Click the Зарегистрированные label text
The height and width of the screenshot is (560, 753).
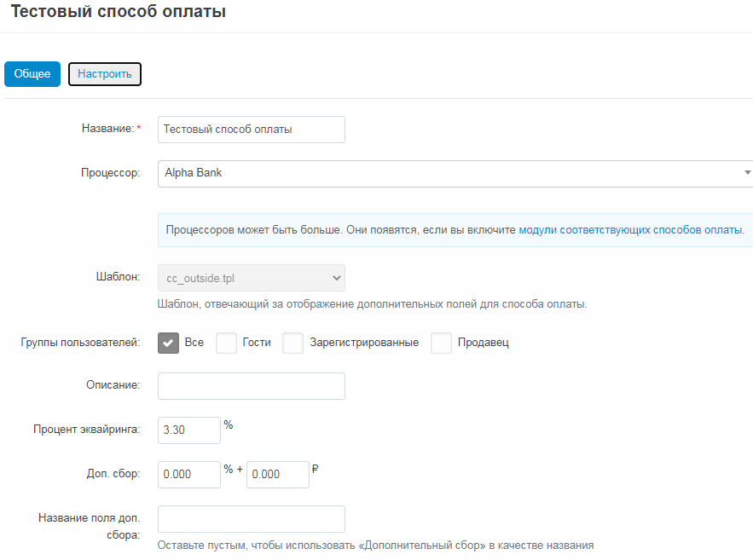tap(364, 343)
